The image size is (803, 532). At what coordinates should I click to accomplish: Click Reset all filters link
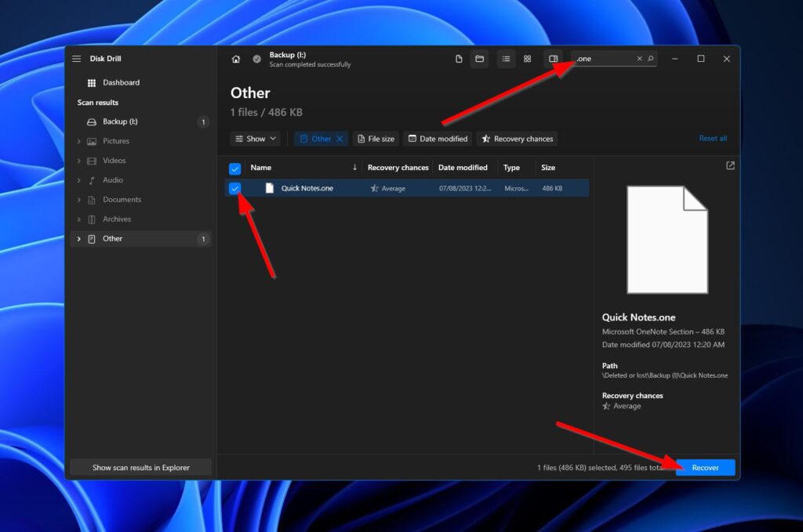(x=712, y=139)
